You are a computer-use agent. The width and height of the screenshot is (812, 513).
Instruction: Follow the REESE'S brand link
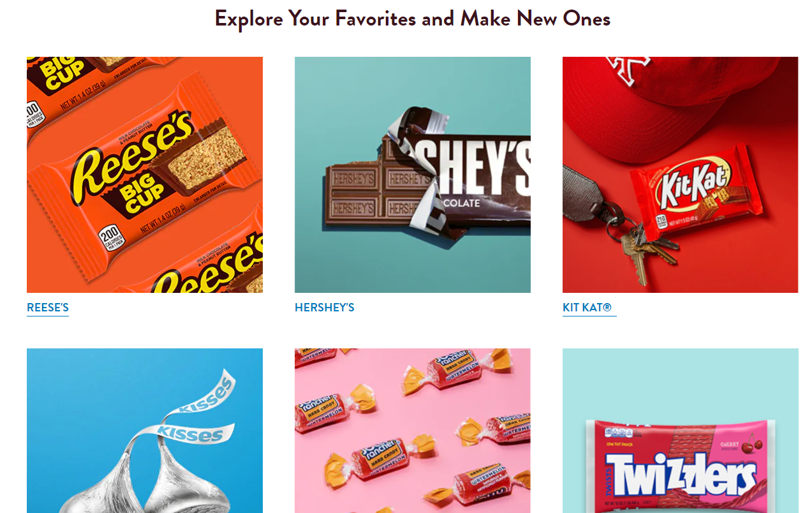[48, 308]
